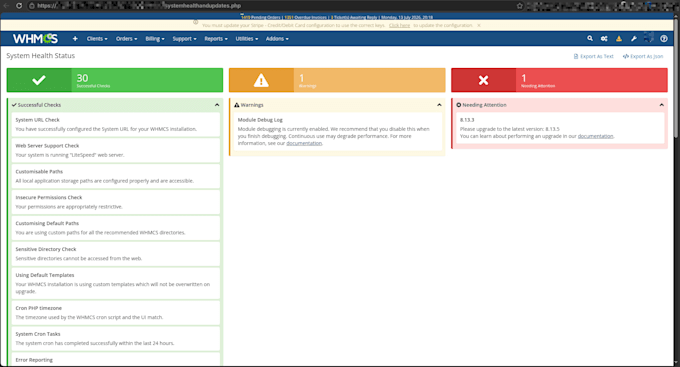Open the Support dropdown menu
The width and height of the screenshot is (680, 367).
pos(184,39)
